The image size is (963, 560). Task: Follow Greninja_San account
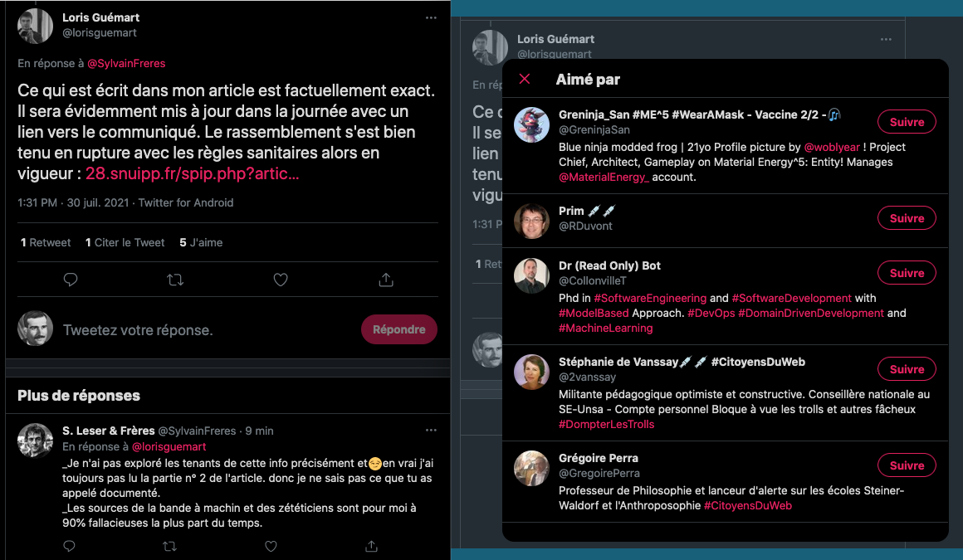tap(906, 122)
